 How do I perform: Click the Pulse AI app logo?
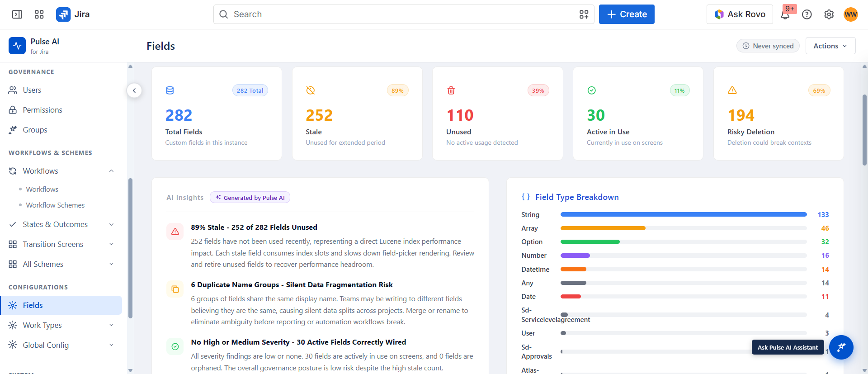coord(17,46)
